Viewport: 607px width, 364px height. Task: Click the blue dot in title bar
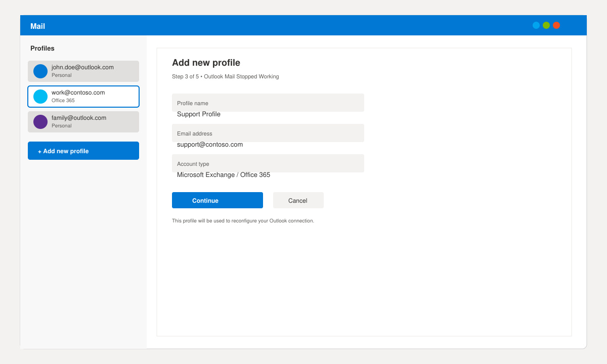point(536,25)
